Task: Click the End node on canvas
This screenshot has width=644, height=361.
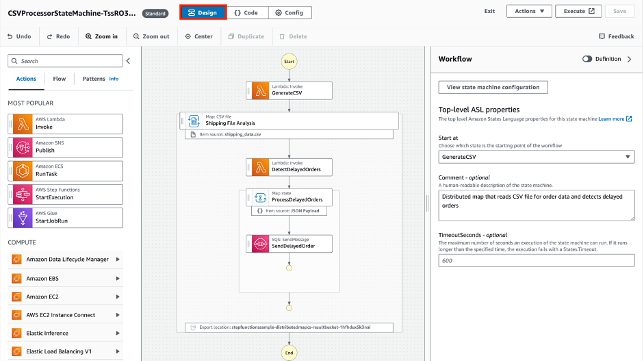Action: (x=289, y=353)
